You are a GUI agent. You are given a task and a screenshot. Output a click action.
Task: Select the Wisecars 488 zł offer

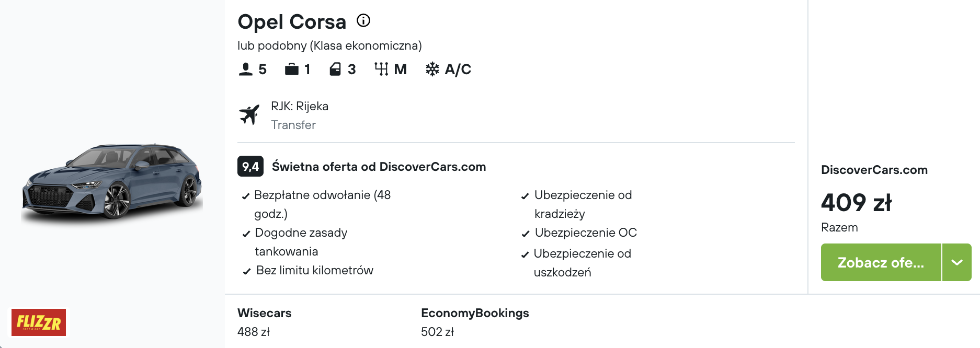(x=264, y=322)
